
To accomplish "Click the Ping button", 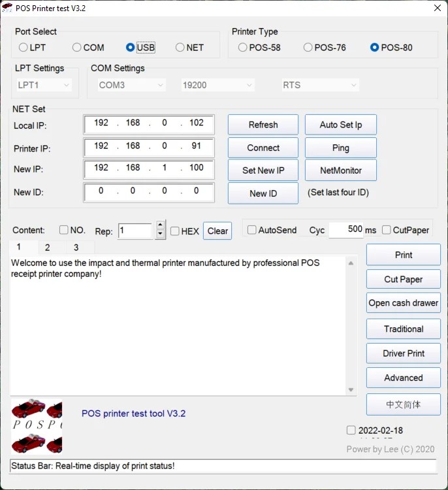I will pyautogui.click(x=340, y=148).
